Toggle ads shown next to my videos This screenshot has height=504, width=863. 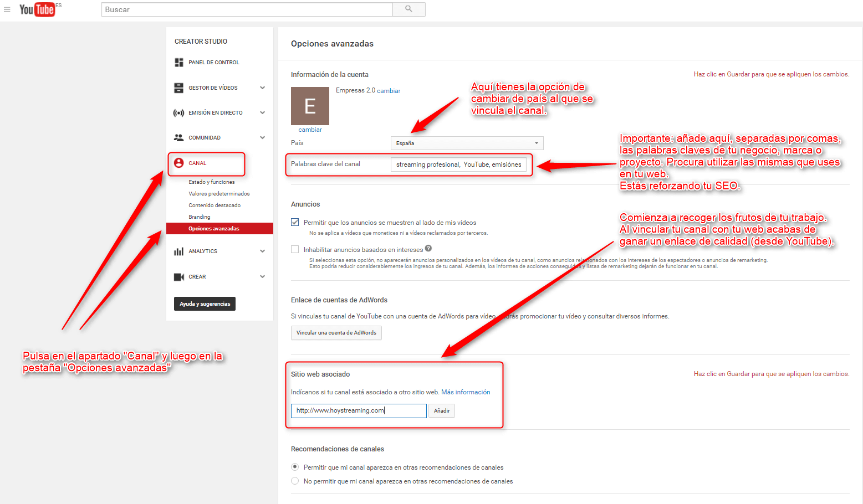click(x=295, y=222)
